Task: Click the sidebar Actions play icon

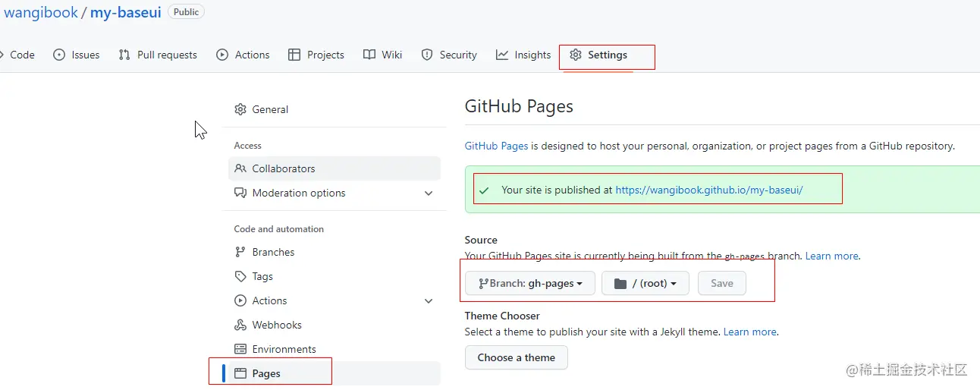Action: coord(240,300)
